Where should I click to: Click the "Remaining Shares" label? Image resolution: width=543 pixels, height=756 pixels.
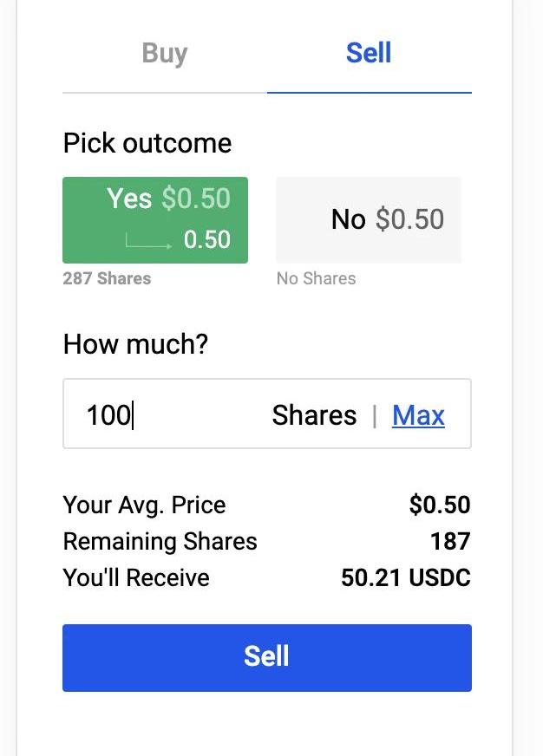click(160, 541)
